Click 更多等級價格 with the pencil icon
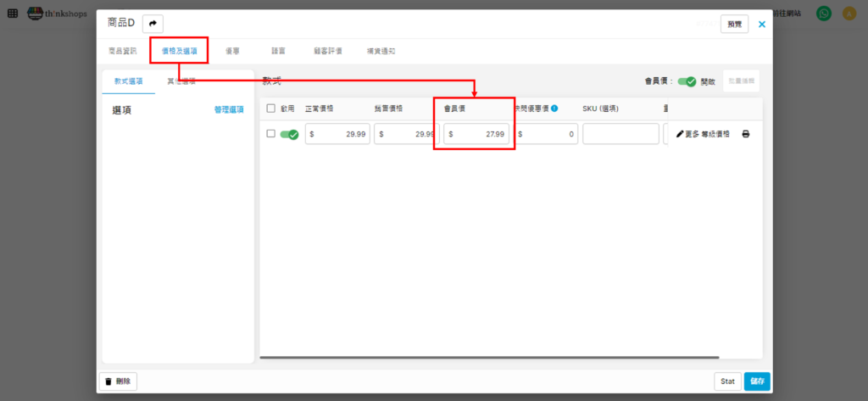Image resolution: width=868 pixels, height=401 pixels. (x=703, y=134)
